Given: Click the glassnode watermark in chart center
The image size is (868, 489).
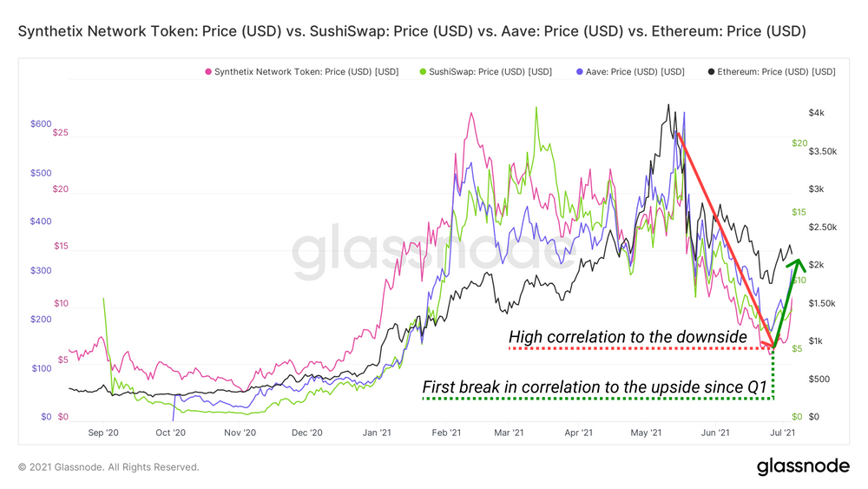Looking at the screenshot, I should 421,249.
